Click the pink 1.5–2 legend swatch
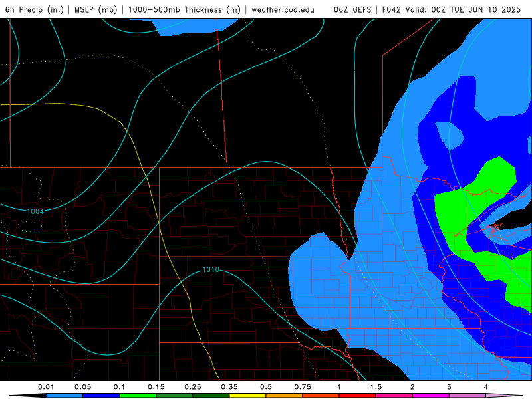Screen dimensions: 532x399 click(x=394, y=396)
